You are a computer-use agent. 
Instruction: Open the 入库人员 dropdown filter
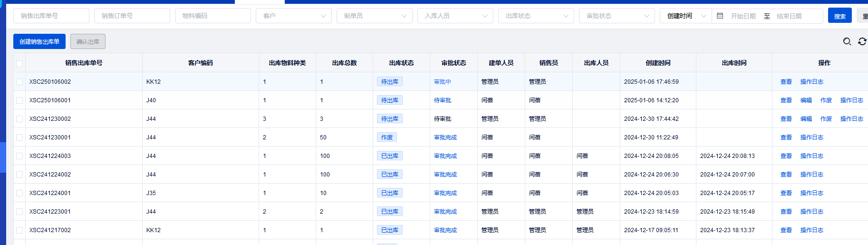455,16
